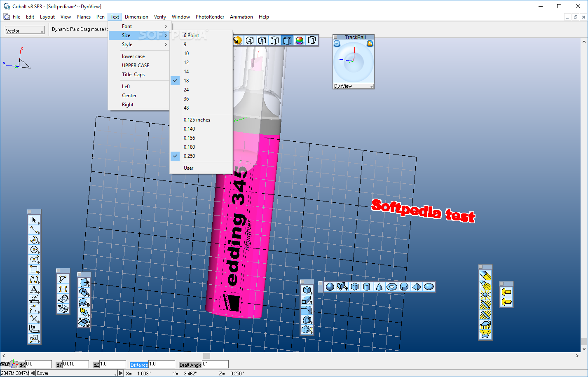Select the boolean solids tool
Image resolution: width=588 pixels, height=377 pixels.
coord(307,320)
